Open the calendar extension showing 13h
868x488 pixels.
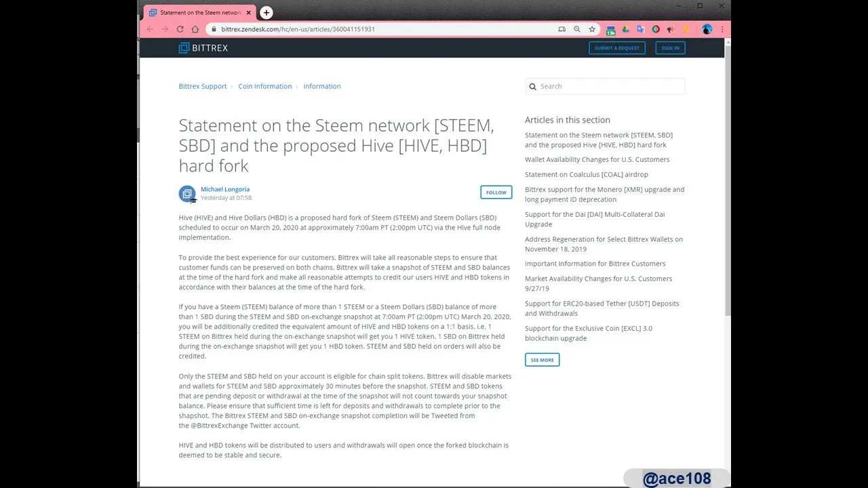coord(611,30)
